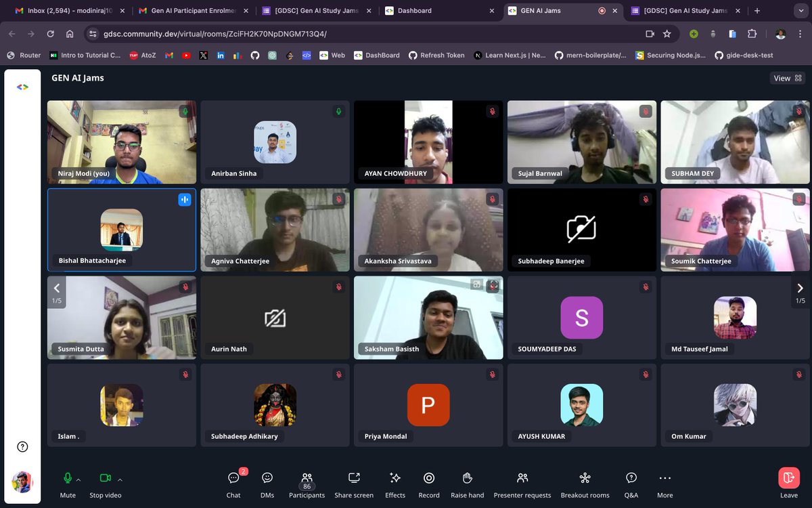Mute your microphone
Image resolution: width=812 pixels, height=508 pixels.
point(68,484)
